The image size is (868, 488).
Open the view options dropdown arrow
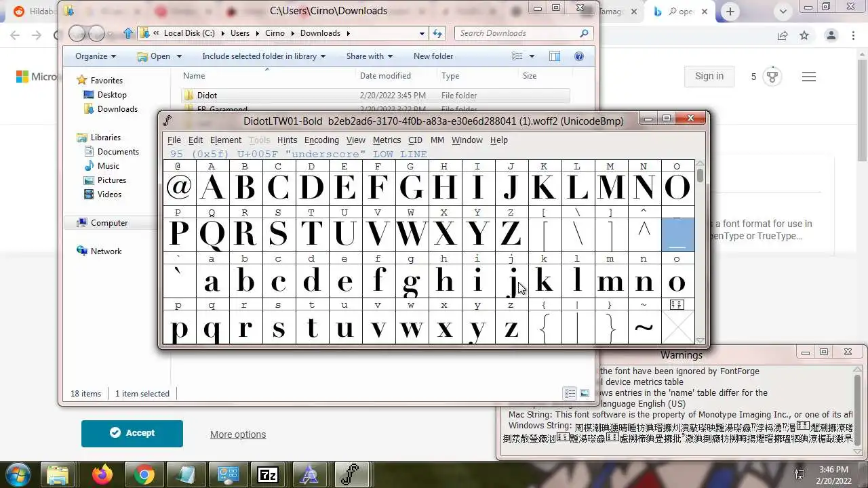pos(532,56)
